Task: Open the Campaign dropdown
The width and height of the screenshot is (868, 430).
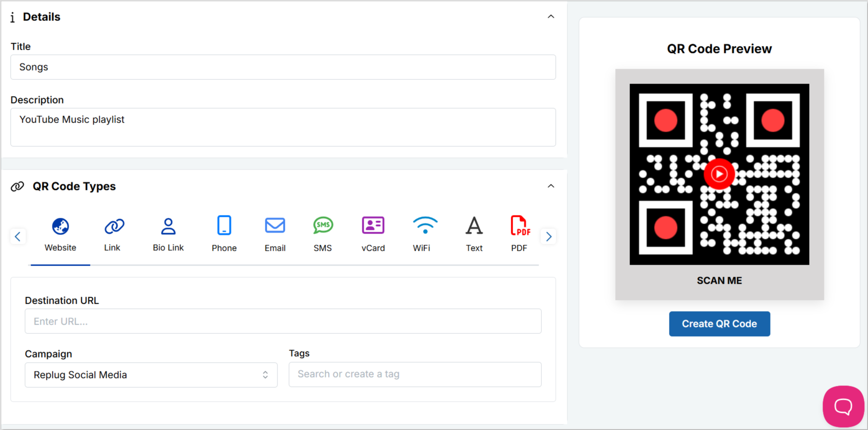Action: (x=151, y=375)
